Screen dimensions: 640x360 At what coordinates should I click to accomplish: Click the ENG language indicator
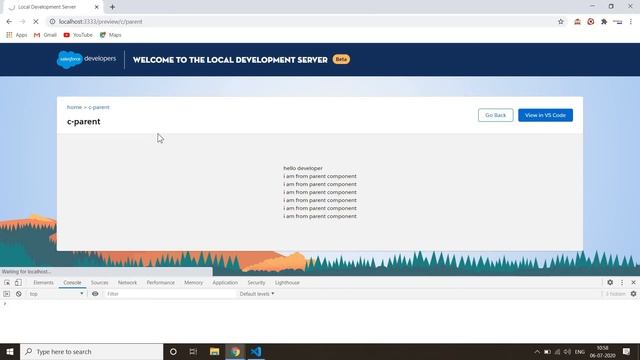pos(580,352)
